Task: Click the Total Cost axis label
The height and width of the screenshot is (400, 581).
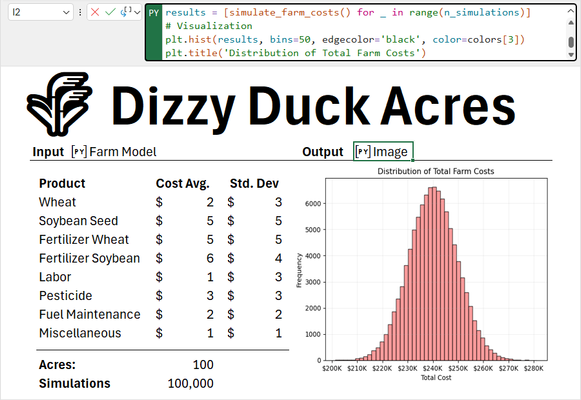Action: tap(436, 378)
